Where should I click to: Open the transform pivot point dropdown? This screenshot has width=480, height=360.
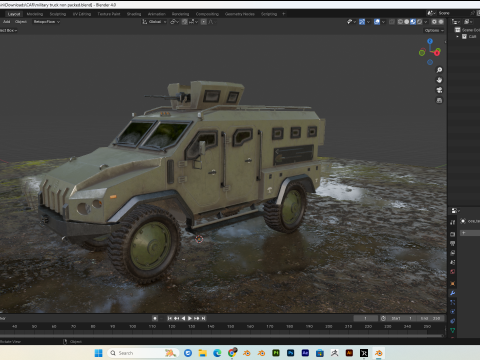coord(175,22)
